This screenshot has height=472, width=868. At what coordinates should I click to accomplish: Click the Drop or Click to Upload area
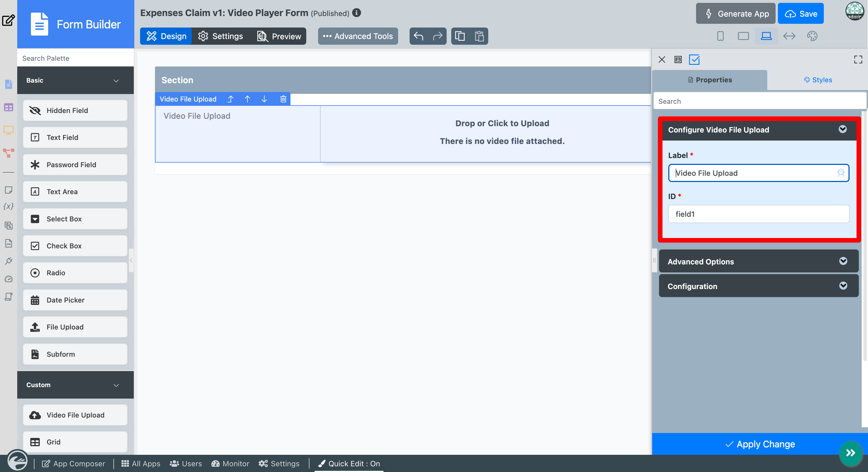coord(486,134)
